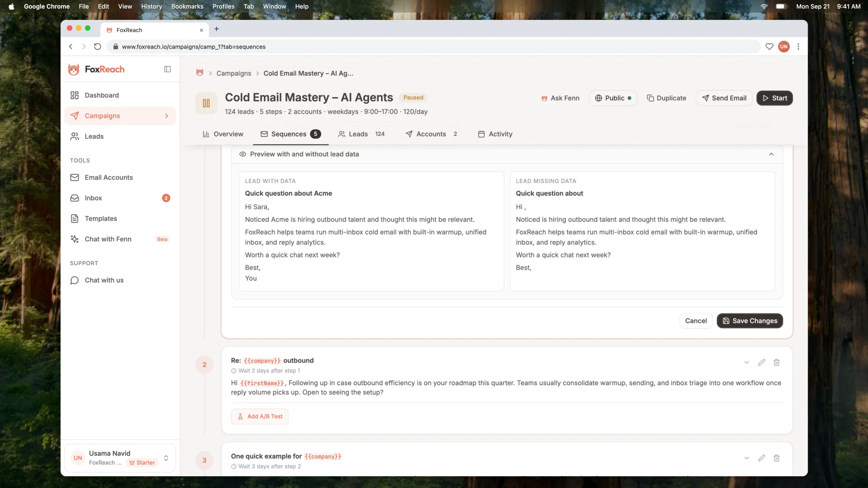This screenshot has height=488, width=868.
Task: Toggle Public visibility of campaign
Action: click(x=613, y=98)
